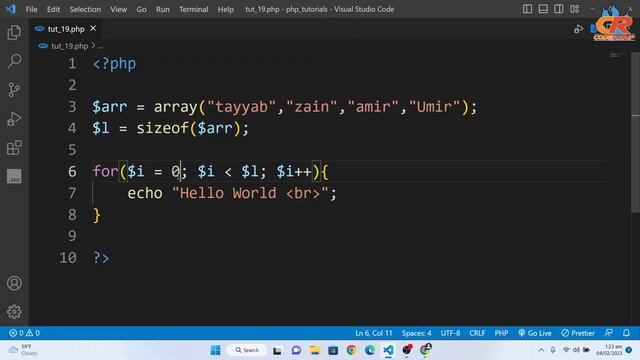The height and width of the screenshot is (360, 640).
Task: Open the Help menu
Action: (x=226, y=9)
